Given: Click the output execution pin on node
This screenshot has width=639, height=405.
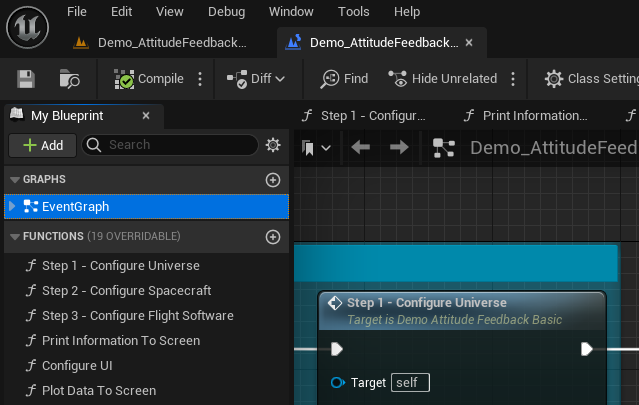Looking at the screenshot, I should [586, 349].
